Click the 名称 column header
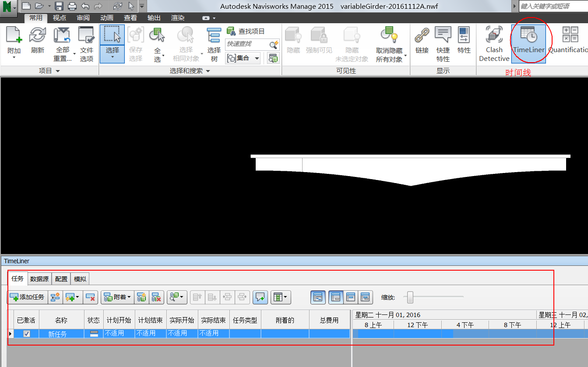 (61, 320)
